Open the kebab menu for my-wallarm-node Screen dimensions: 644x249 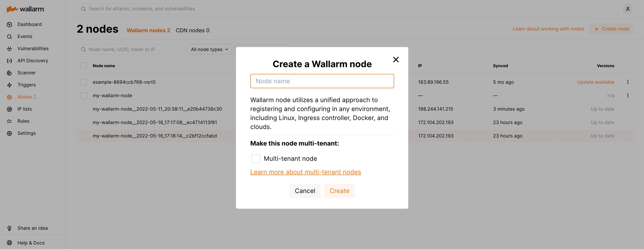pyautogui.click(x=628, y=95)
